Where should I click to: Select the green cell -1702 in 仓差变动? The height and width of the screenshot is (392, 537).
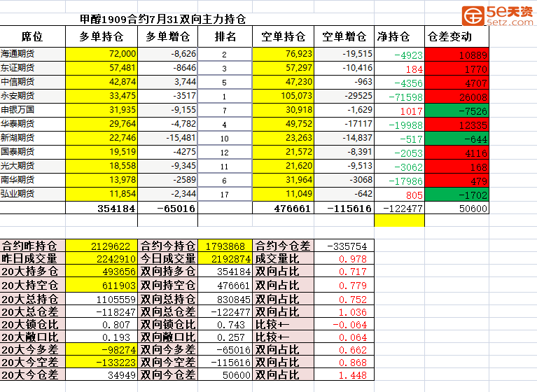click(457, 195)
